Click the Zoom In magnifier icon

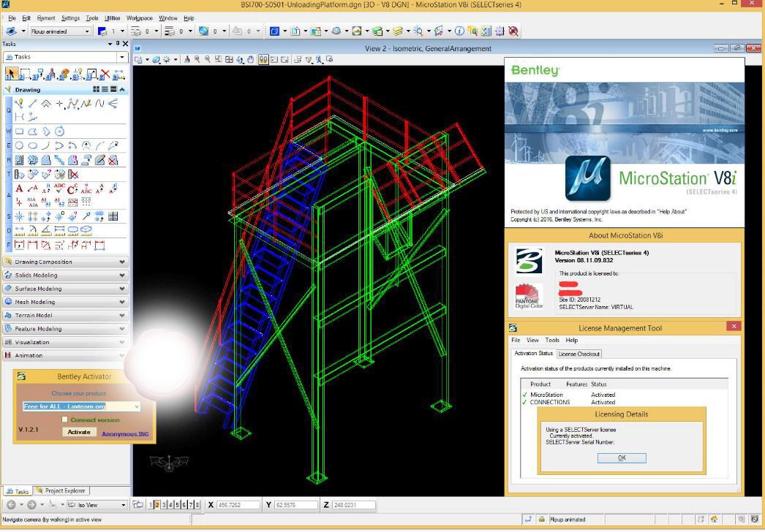197,59
